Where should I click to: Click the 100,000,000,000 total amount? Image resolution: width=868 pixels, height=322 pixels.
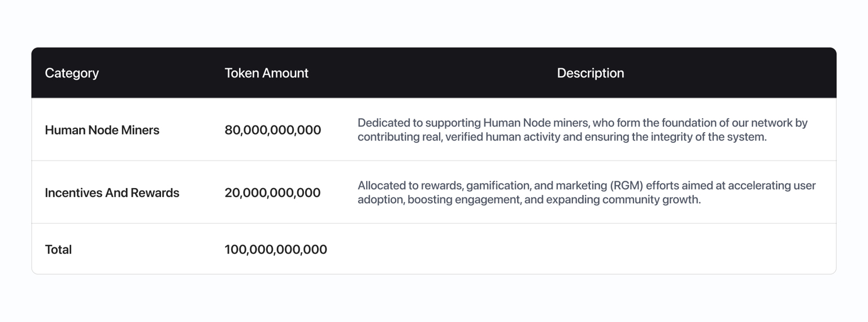tap(276, 249)
